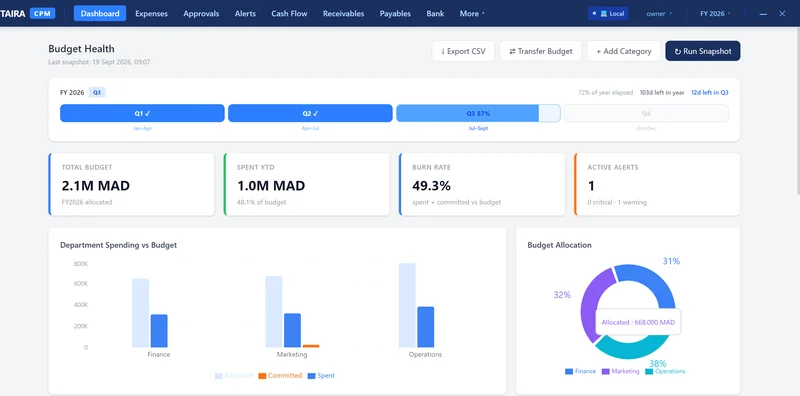Go to the Expenses tab
The image size is (800, 396).
[x=152, y=13]
